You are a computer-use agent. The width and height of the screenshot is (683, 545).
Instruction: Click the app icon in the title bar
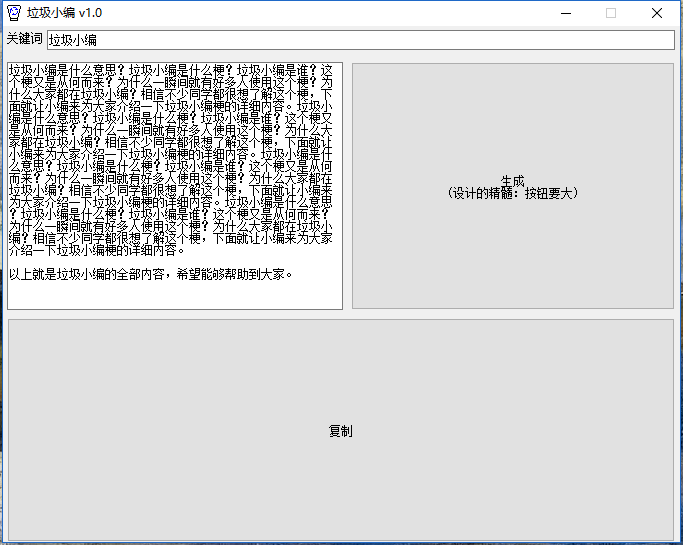pyautogui.click(x=13, y=13)
